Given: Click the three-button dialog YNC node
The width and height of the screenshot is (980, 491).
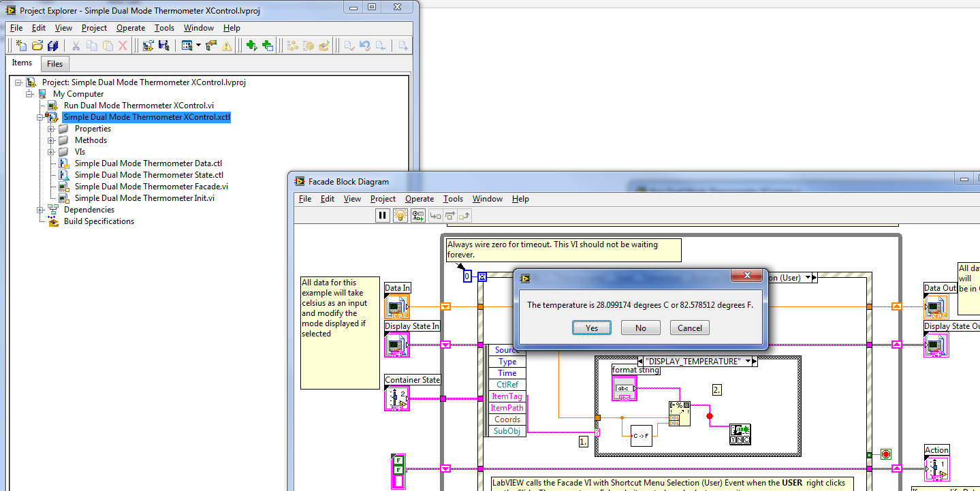Looking at the screenshot, I should (740, 434).
